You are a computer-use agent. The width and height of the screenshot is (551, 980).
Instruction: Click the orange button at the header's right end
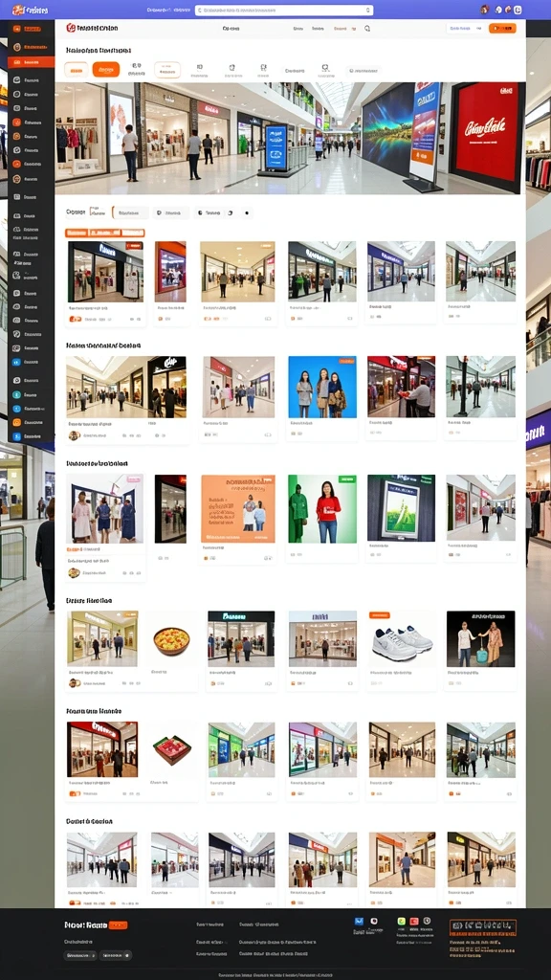click(502, 28)
